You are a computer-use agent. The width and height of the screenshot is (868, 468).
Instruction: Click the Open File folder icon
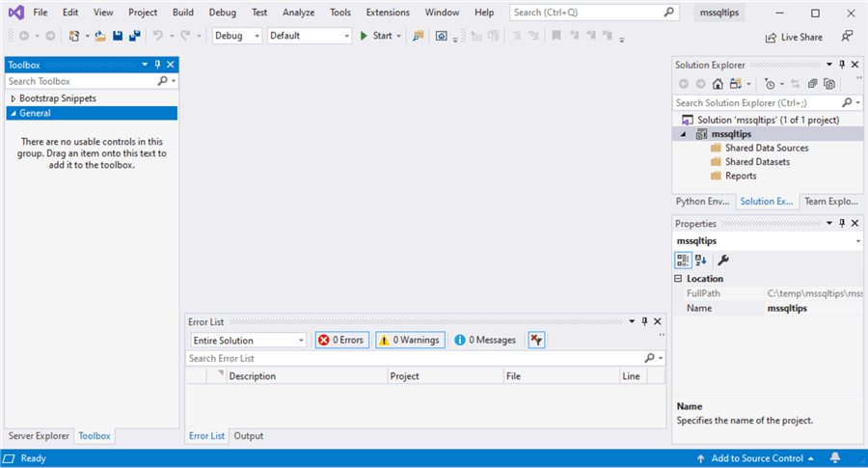[x=99, y=36]
